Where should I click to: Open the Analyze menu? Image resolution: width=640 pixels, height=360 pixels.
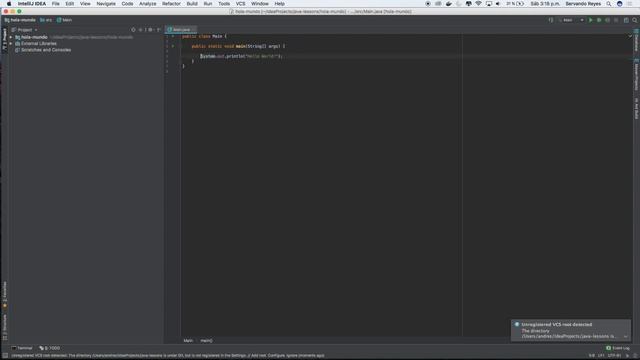click(148, 4)
